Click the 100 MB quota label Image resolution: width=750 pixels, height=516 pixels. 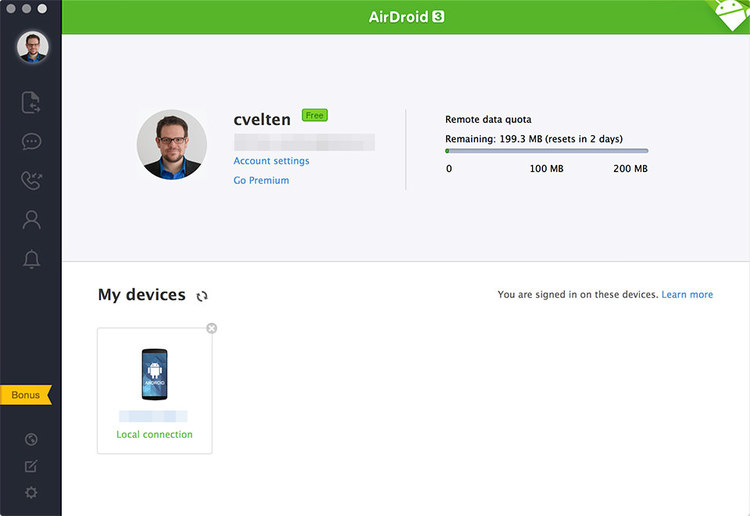(x=546, y=169)
